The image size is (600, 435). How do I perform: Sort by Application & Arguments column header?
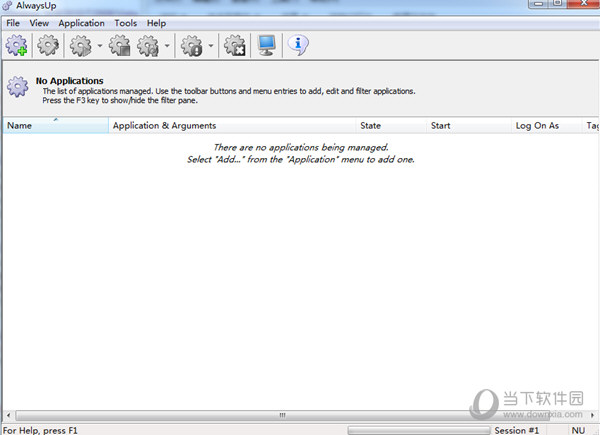click(x=232, y=125)
